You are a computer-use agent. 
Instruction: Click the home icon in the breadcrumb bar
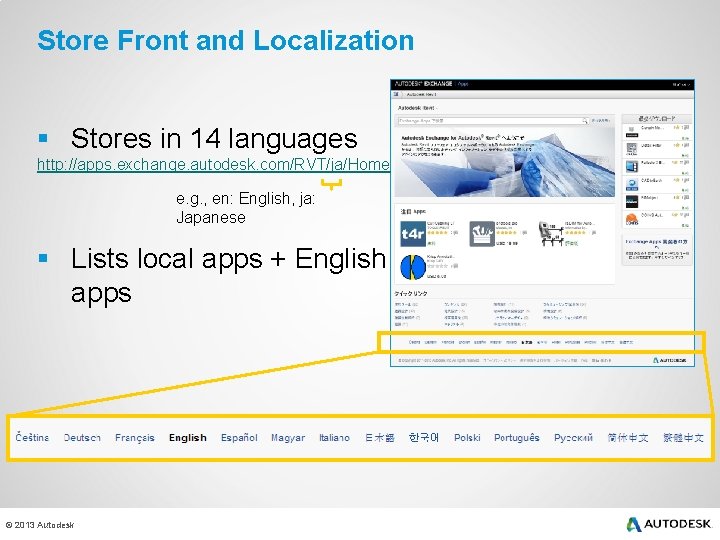pyautogui.click(x=396, y=95)
